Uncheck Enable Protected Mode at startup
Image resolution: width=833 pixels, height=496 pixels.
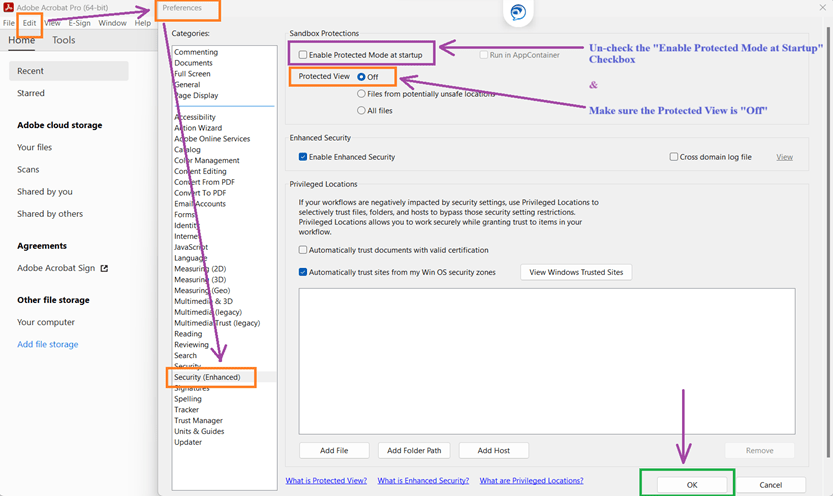(303, 55)
